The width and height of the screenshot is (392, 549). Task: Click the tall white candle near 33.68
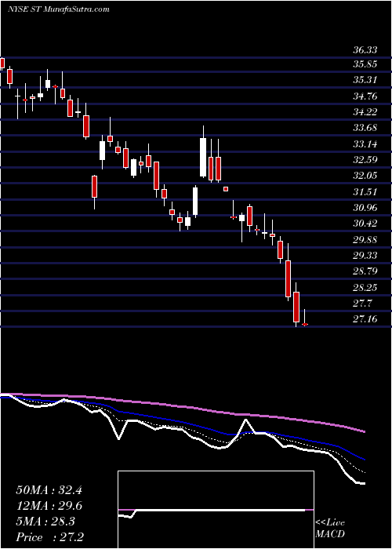[203, 157]
